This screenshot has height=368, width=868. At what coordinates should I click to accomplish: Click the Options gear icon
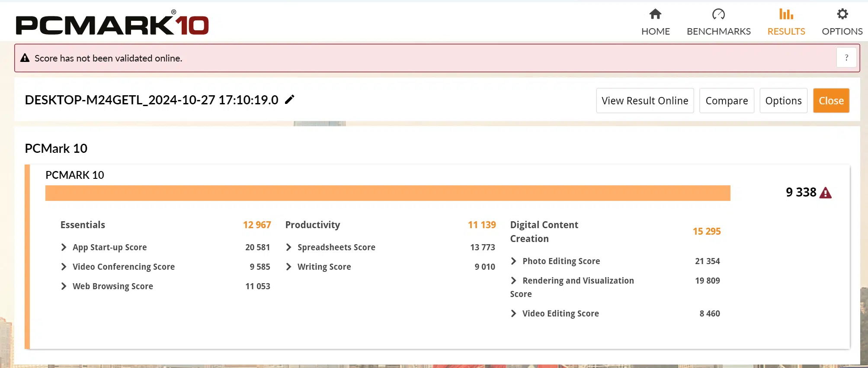coord(842,14)
